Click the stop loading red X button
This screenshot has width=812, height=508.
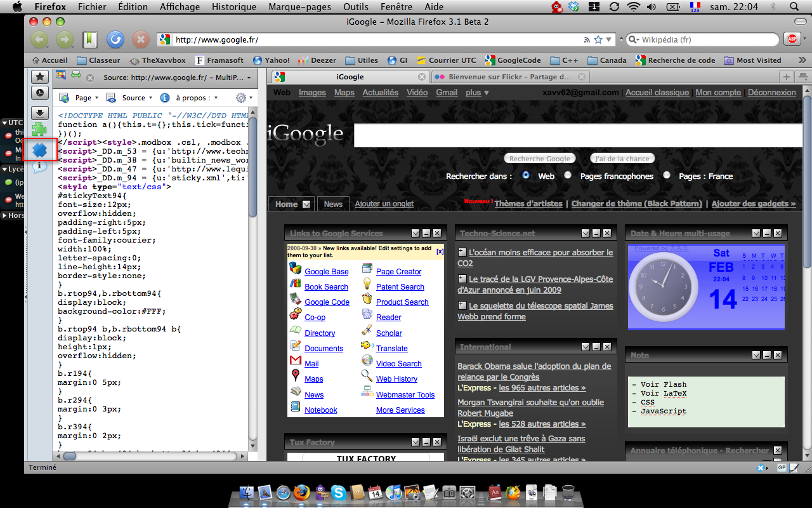[x=140, y=39]
